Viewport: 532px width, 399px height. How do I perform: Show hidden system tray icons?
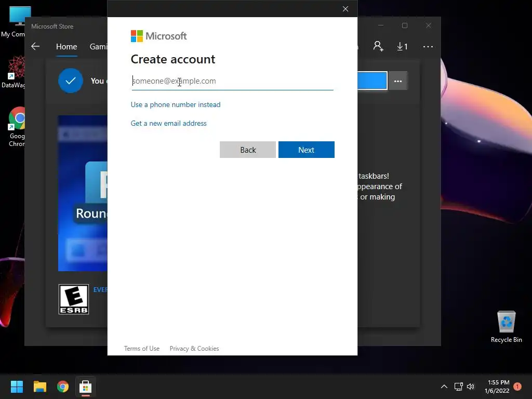pos(444,387)
